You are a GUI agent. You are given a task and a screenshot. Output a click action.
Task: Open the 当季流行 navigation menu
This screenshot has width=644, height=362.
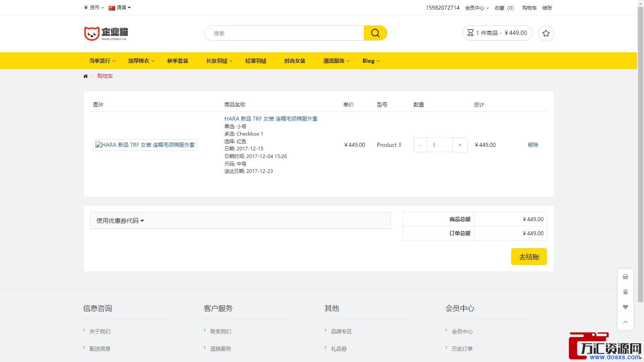(102, 61)
